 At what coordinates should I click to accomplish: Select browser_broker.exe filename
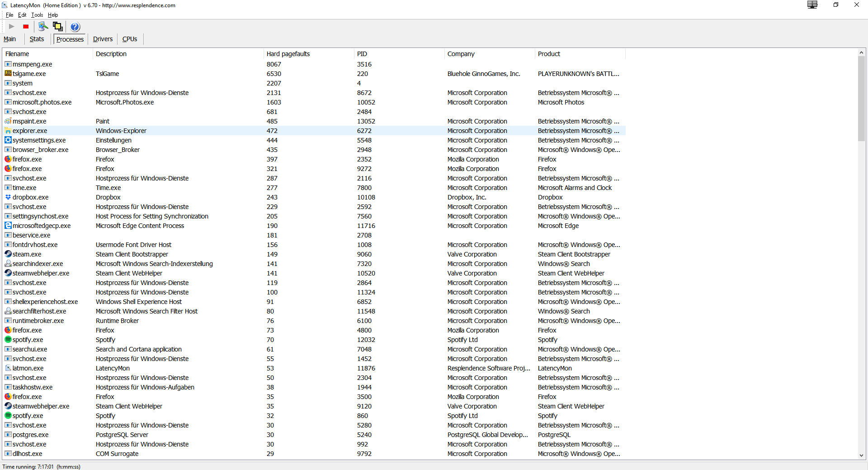point(41,150)
